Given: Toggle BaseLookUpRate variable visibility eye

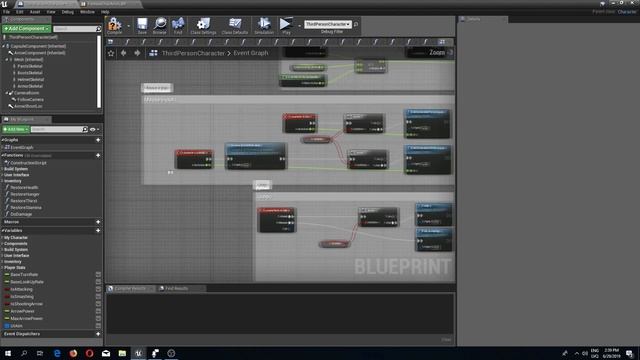Looking at the screenshot, I should pos(98,282).
